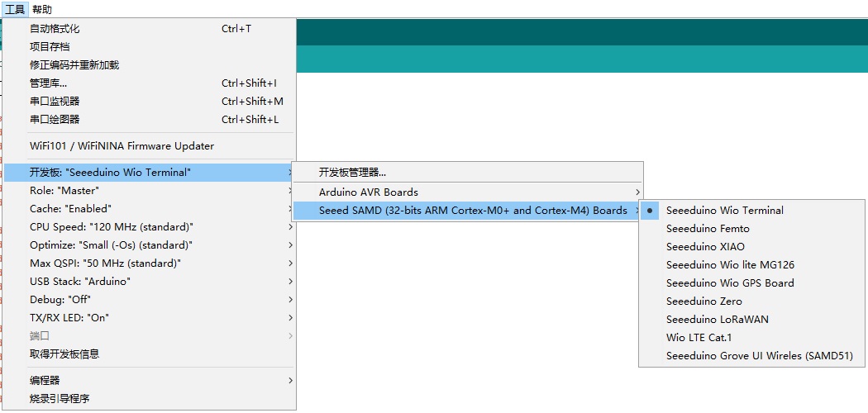The width and height of the screenshot is (868, 413).
Task: Expand CPU Speed 120 MHz submenu
Action: [150, 227]
